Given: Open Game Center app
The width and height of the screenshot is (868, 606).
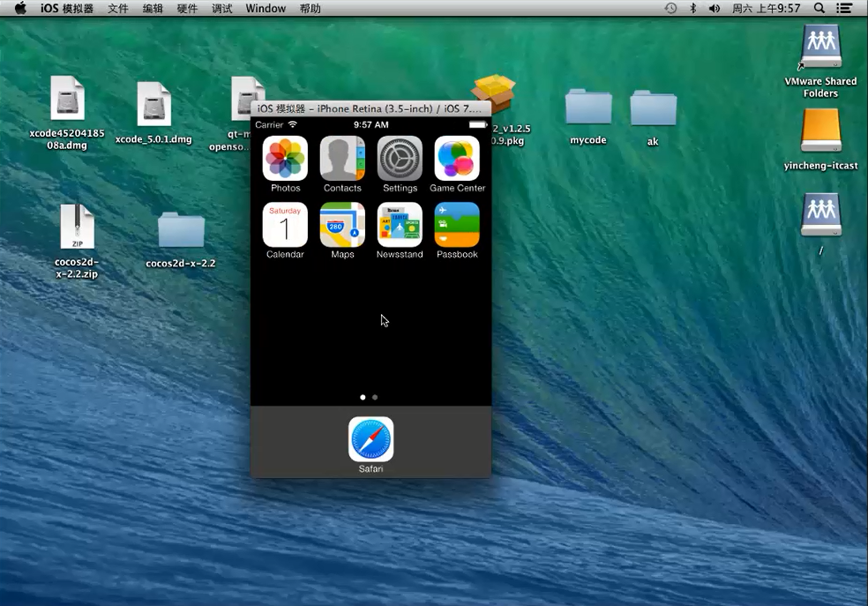Looking at the screenshot, I should pyautogui.click(x=457, y=159).
